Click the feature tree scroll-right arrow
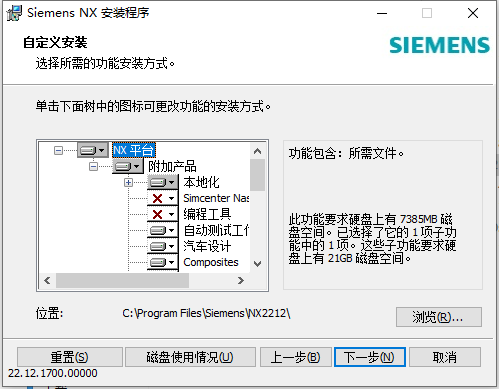The image size is (499, 389). click(x=241, y=280)
